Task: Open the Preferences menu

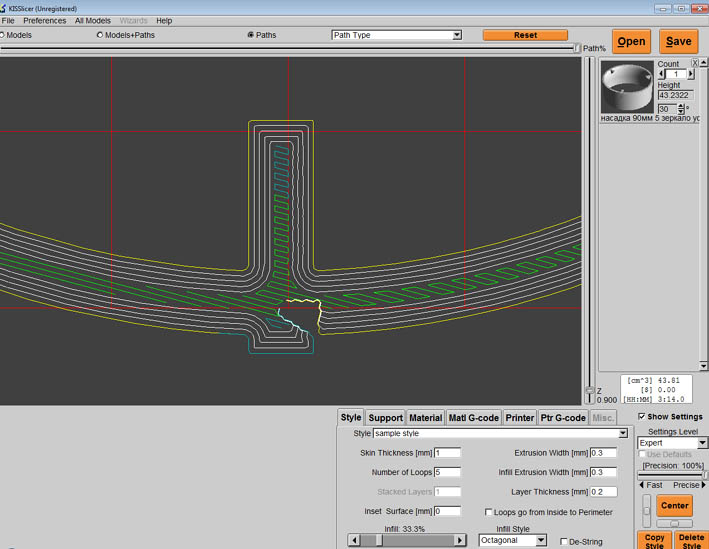Action: pos(44,20)
